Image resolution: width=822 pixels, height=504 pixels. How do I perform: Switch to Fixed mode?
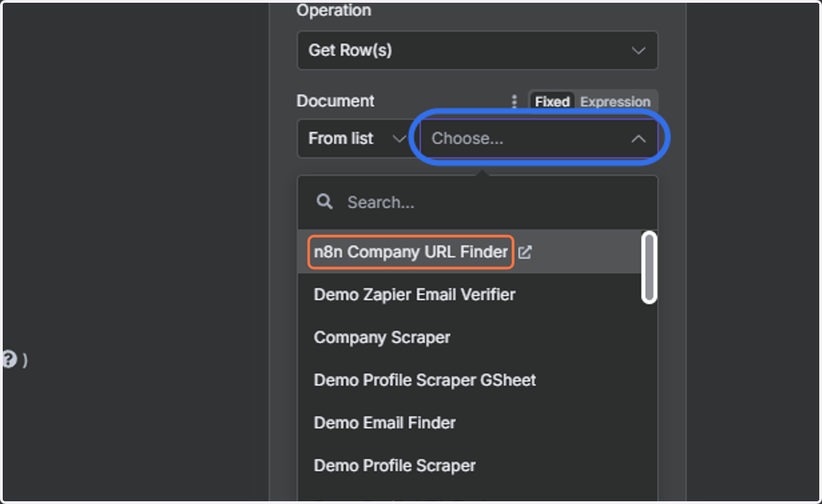[552, 102]
